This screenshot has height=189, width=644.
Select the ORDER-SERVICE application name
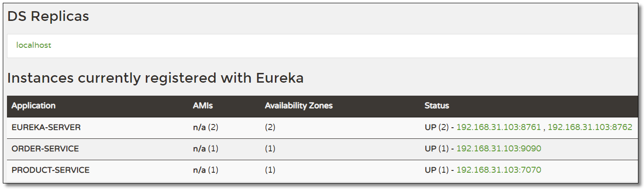[x=45, y=149]
